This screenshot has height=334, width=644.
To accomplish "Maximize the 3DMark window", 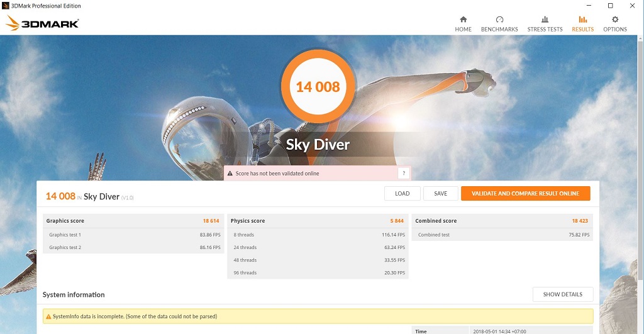I will (610, 6).
